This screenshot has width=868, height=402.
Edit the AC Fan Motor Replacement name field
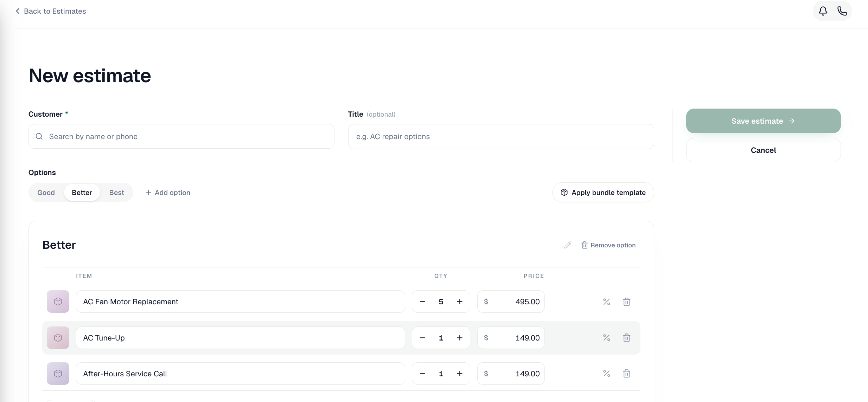240,301
